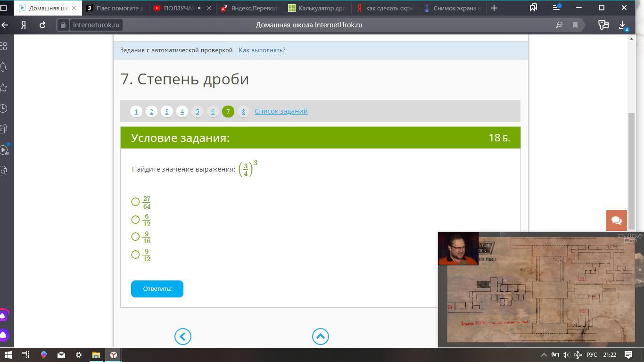Click the scroll-to-top up arrow circle

(x=321, y=337)
